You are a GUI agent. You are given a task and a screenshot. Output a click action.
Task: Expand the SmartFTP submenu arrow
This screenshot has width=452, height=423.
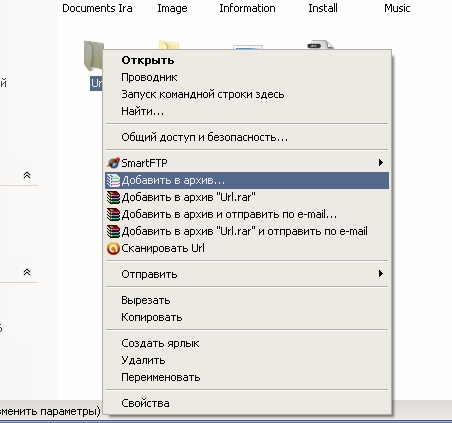(x=380, y=163)
